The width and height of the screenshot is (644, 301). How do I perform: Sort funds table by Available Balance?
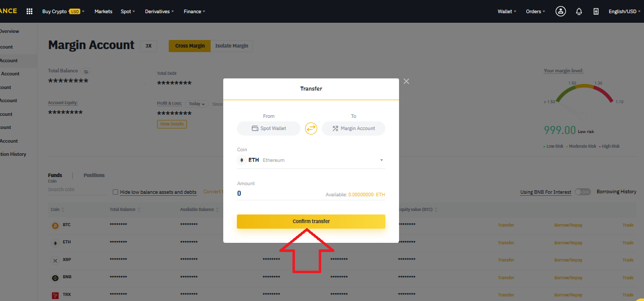(200, 209)
